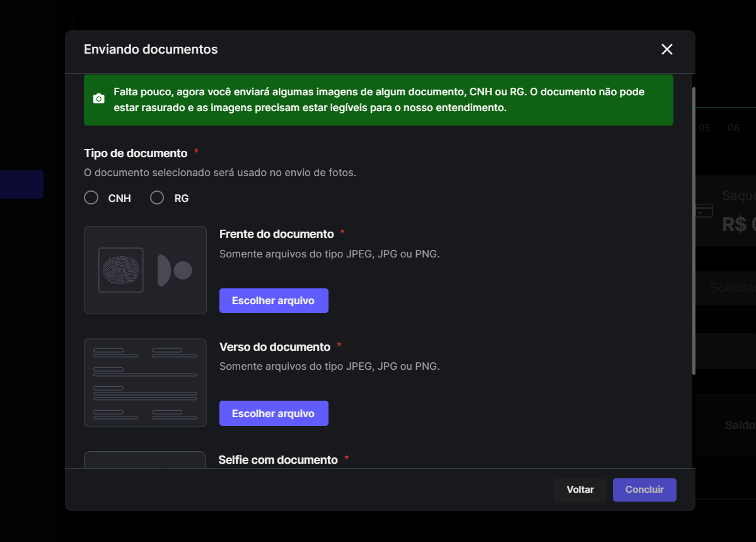Go back with the Voltar button

[580, 490]
